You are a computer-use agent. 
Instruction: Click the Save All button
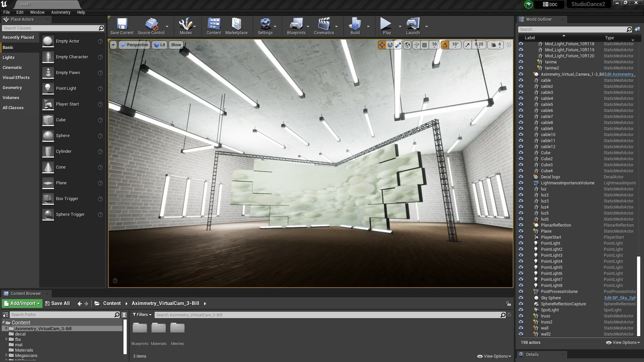[x=57, y=303]
